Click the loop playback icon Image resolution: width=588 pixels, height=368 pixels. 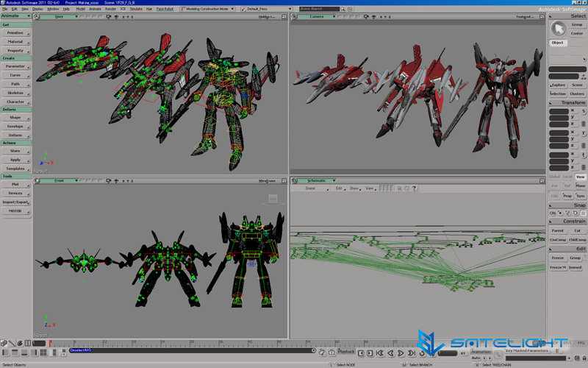422,353
